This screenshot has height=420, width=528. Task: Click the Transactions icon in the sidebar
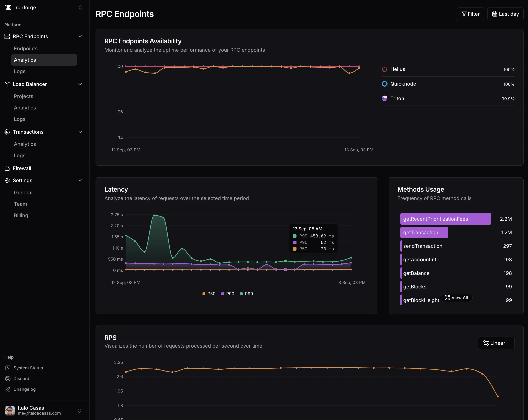click(x=7, y=132)
